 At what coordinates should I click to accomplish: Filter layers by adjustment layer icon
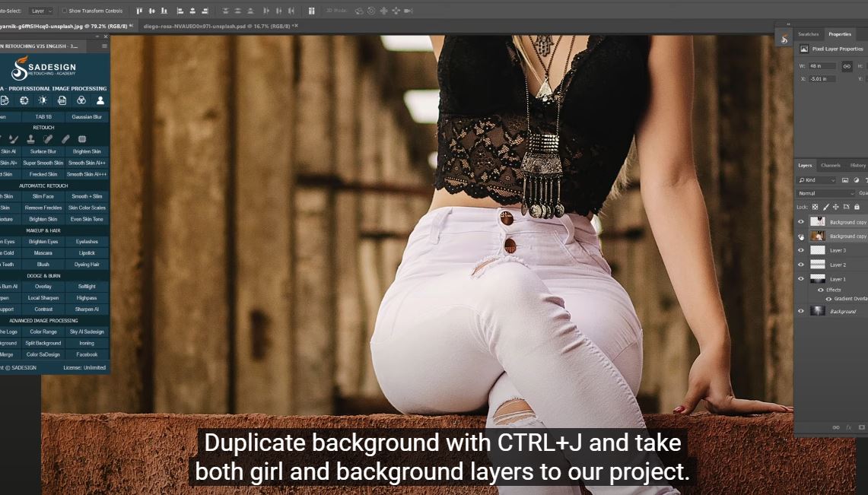tap(857, 179)
